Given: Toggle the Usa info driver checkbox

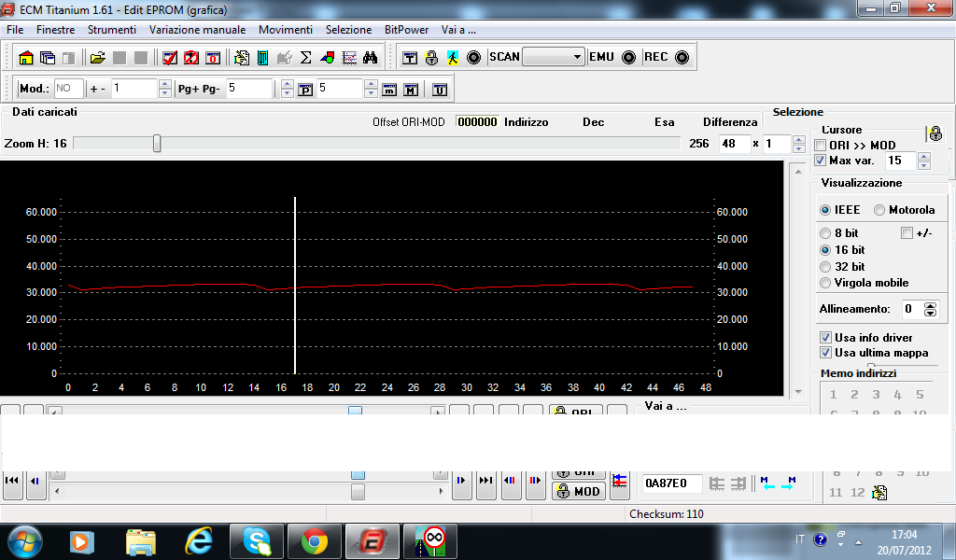Looking at the screenshot, I should pos(825,338).
